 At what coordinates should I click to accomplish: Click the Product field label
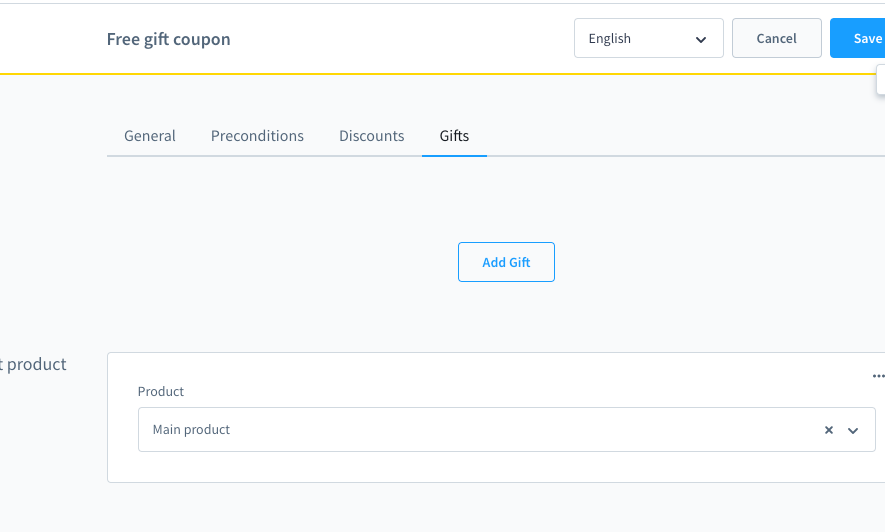(161, 392)
